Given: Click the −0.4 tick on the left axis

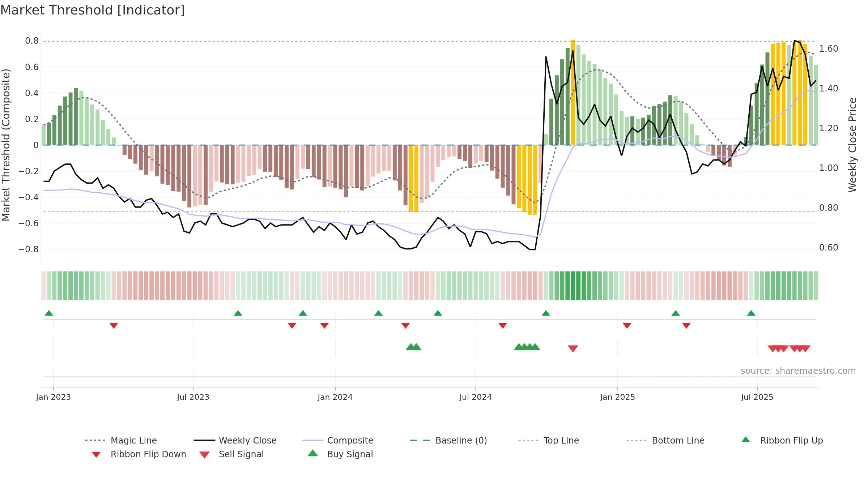Looking at the screenshot, I should pos(29,197).
